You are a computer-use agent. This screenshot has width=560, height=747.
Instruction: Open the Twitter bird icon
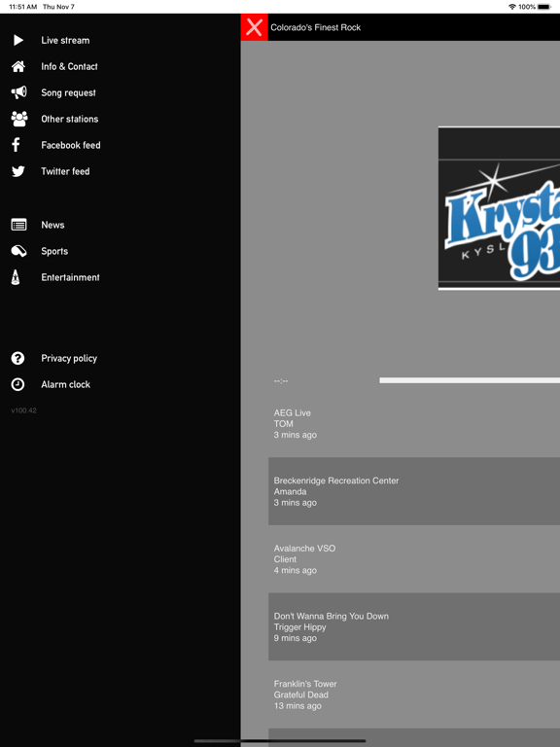point(18,171)
